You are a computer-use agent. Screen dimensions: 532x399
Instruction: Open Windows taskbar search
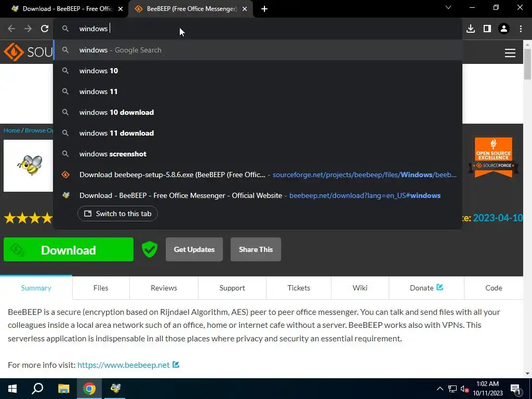coord(37,389)
